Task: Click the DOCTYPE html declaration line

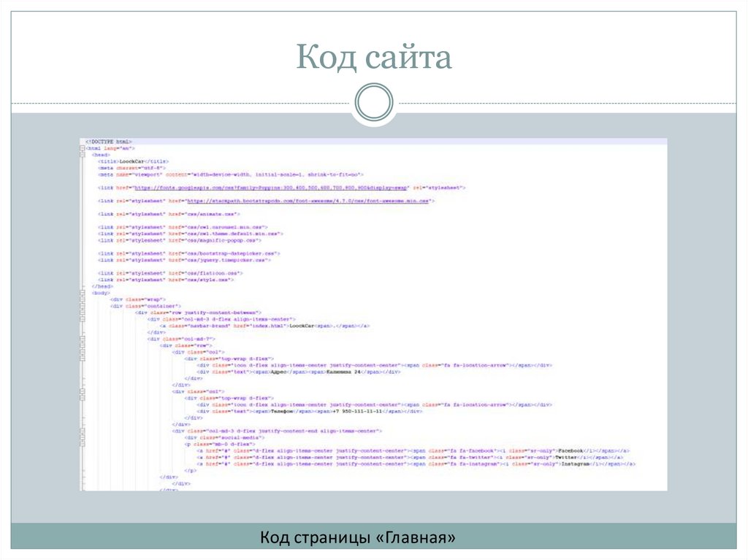Action: click(x=110, y=140)
